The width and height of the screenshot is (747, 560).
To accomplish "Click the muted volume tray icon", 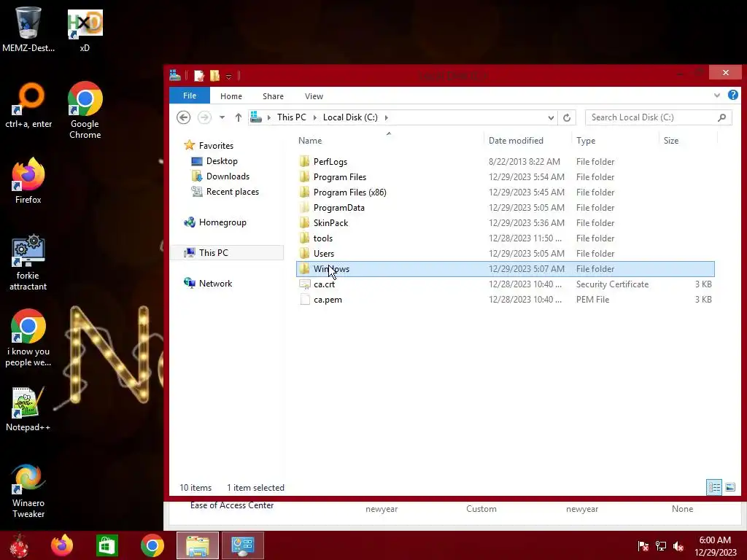I will tap(678, 545).
